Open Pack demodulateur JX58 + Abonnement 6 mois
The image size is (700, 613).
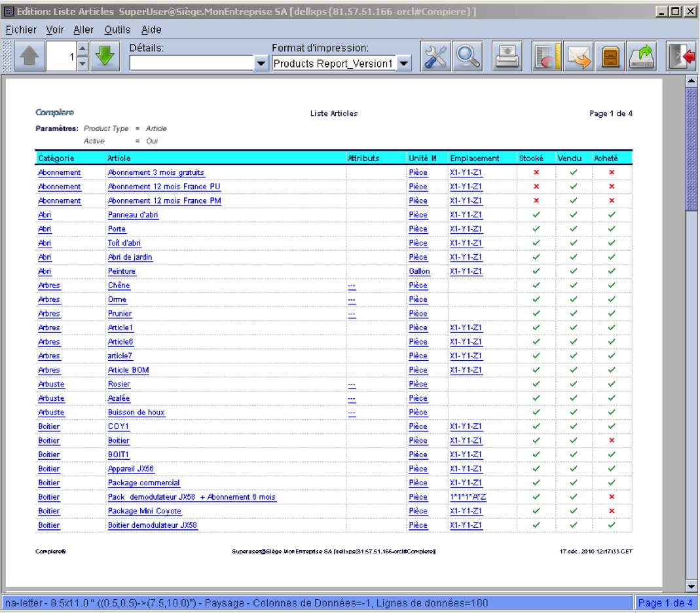192,497
